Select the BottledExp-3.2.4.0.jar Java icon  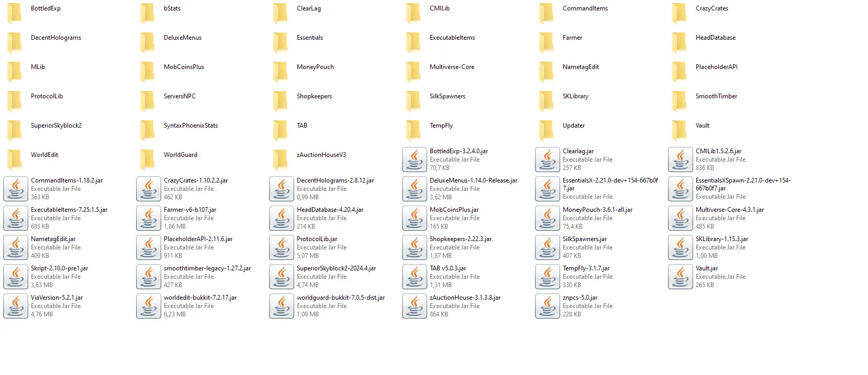pyautogui.click(x=415, y=160)
